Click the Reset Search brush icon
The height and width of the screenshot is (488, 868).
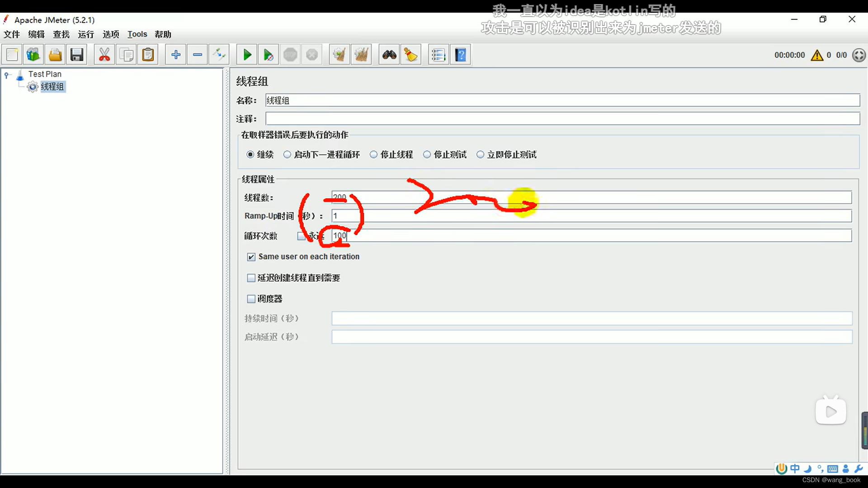click(411, 55)
